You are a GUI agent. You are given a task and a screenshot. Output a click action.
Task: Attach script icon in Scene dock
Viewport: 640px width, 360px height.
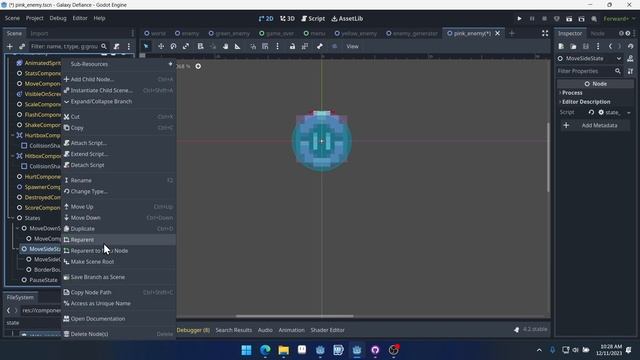(x=116, y=47)
